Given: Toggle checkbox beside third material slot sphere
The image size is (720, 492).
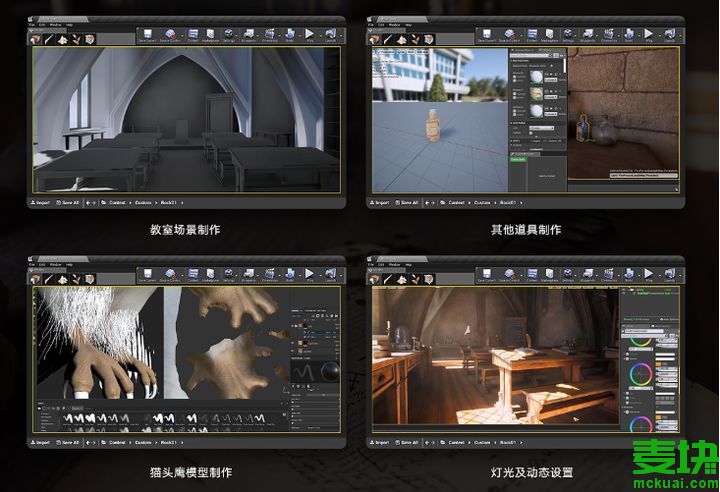Looking at the screenshot, I should point(515,112).
